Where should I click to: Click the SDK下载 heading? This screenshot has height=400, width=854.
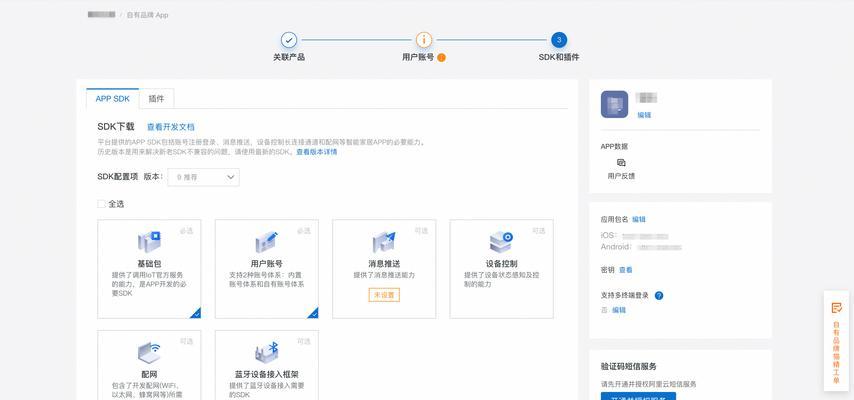115,126
